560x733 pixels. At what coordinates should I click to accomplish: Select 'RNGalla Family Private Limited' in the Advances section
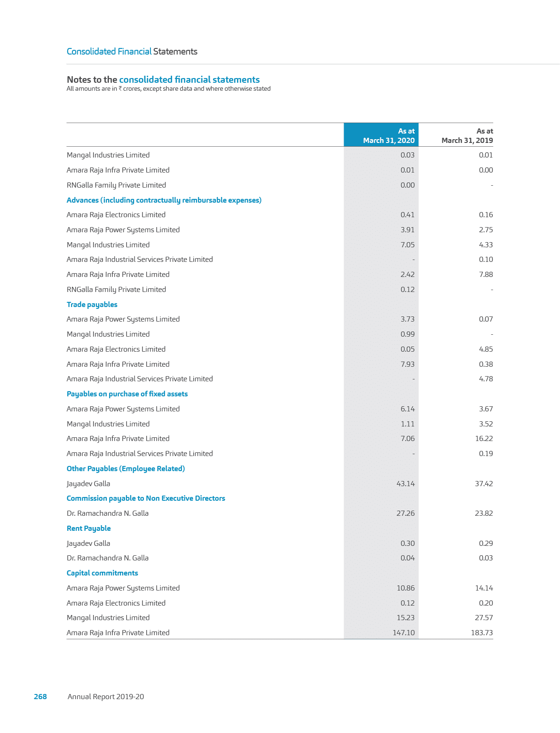(x=117, y=290)
